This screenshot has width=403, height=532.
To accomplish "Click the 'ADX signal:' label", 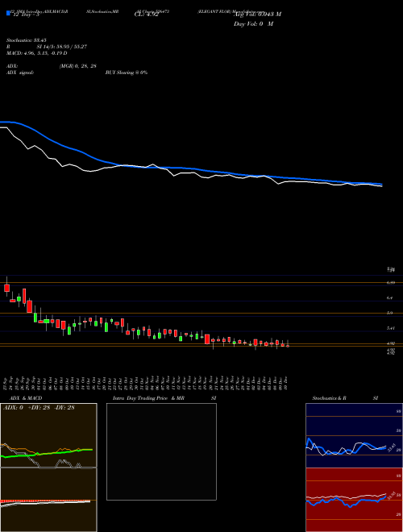I will point(20,73).
